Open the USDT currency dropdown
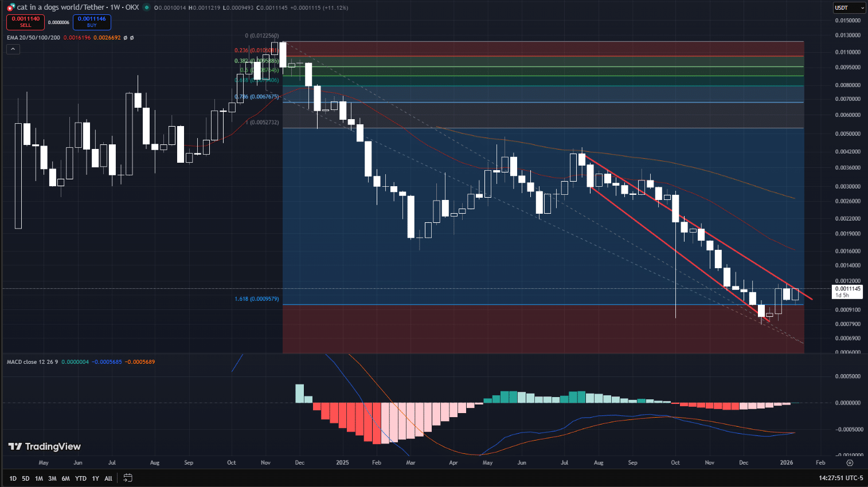The height and width of the screenshot is (487, 868). [x=849, y=7]
